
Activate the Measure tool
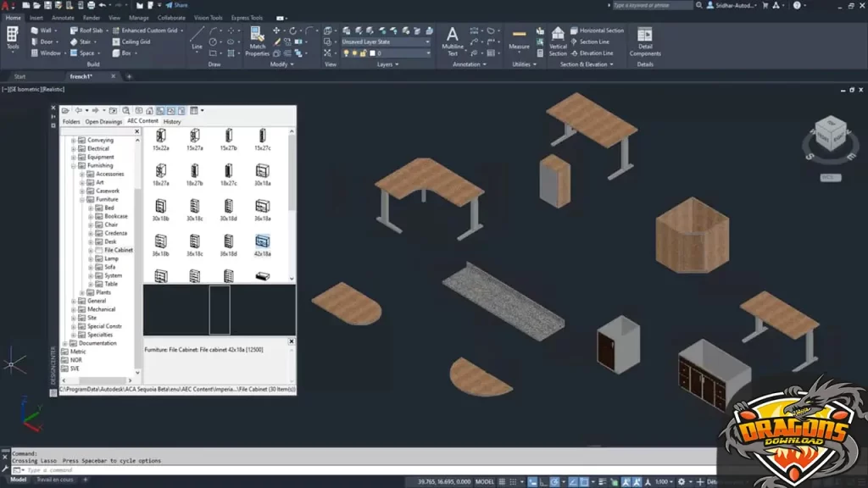point(520,39)
